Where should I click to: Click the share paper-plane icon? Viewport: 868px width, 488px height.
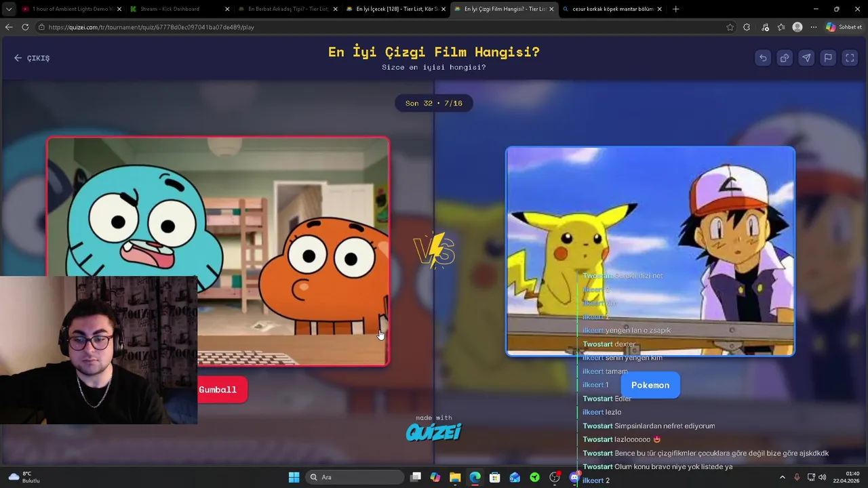tap(806, 58)
